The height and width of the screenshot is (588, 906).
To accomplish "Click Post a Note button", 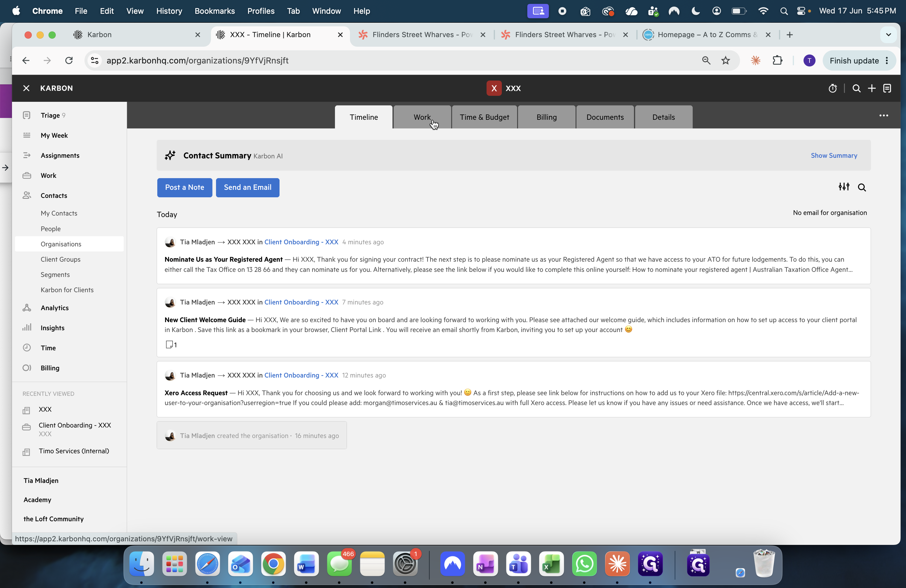I will (x=185, y=187).
